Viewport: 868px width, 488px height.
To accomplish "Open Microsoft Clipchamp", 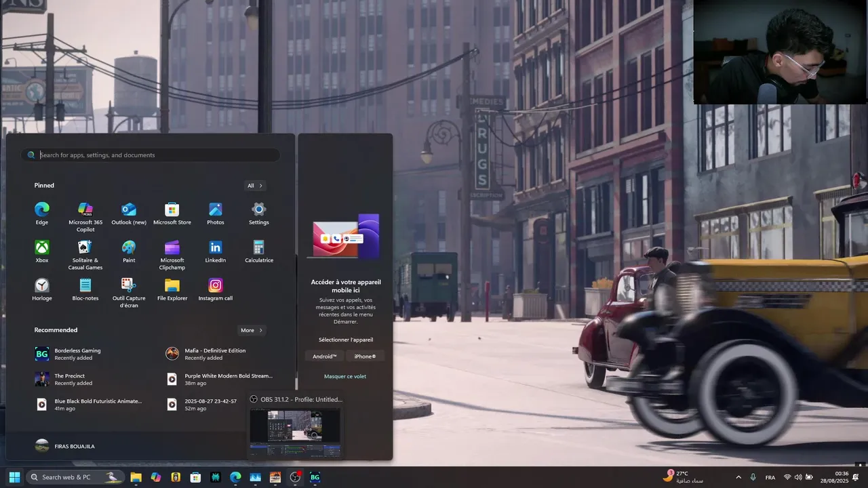I will (x=172, y=255).
